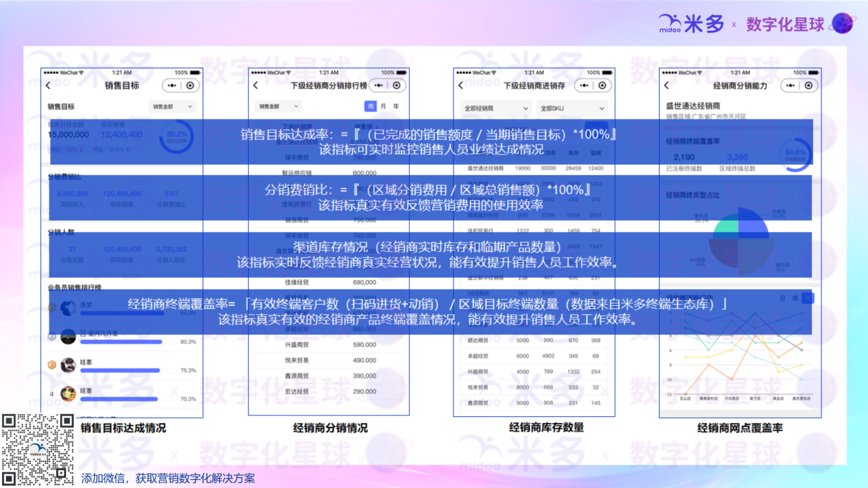Image resolution: width=868 pixels, height=488 pixels.
Task: Tap the avatar of salesperson ranked 4
Action: pos(68,393)
